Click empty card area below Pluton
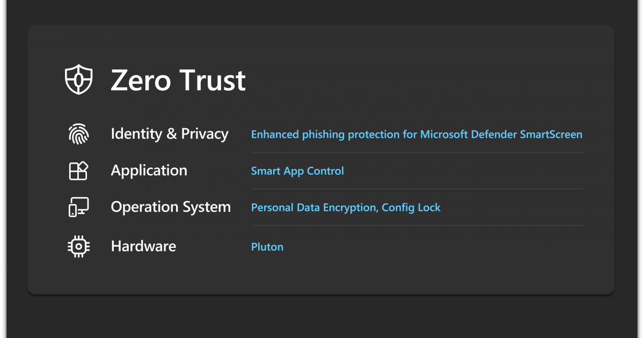644x338 pixels. pyautogui.click(x=322, y=274)
